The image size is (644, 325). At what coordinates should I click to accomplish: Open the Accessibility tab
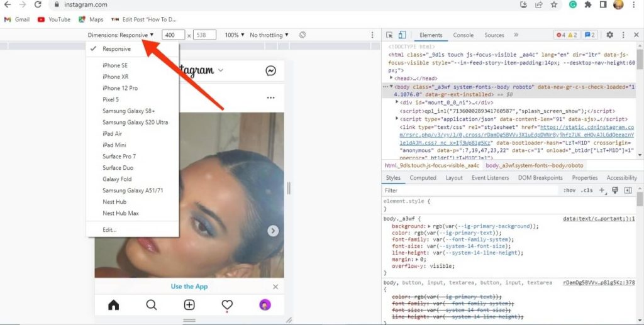tap(621, 178)
